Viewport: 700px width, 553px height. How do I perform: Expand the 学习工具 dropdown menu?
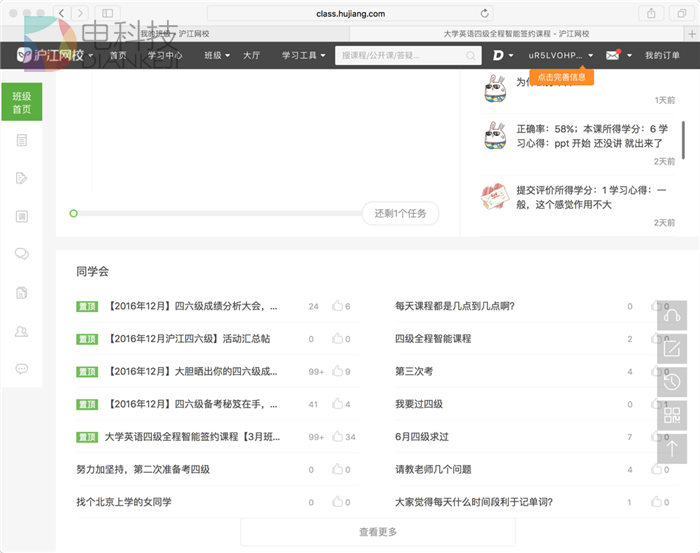pyautogui.click(x=303, y=55)
